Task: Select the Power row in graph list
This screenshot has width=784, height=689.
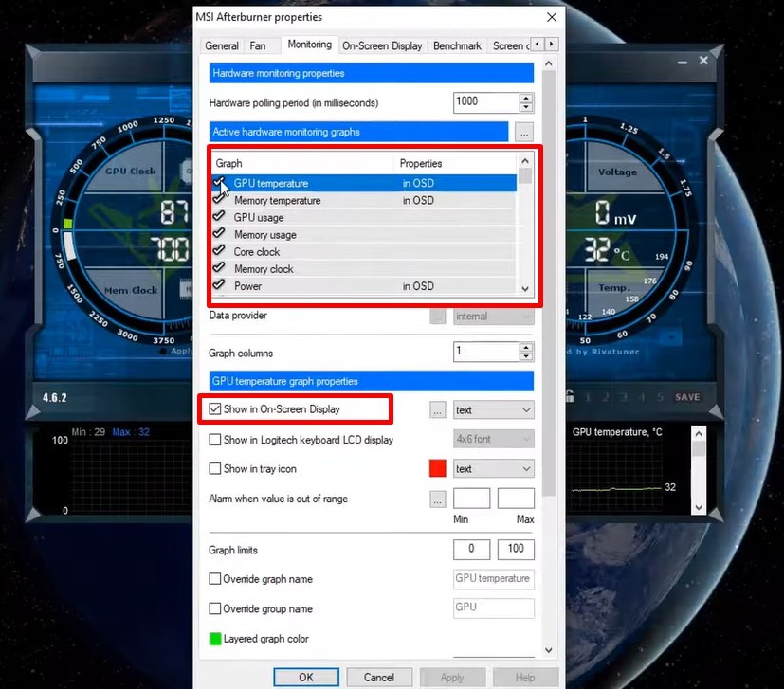Action: click(x=364, y=286)
